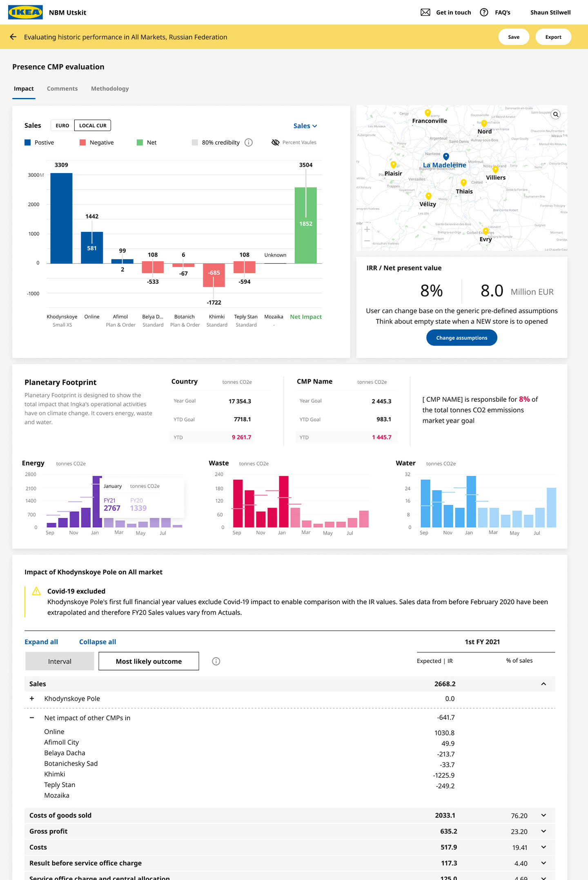
Task: Click the envelope Get in touch icon
Action: point(425,12)
